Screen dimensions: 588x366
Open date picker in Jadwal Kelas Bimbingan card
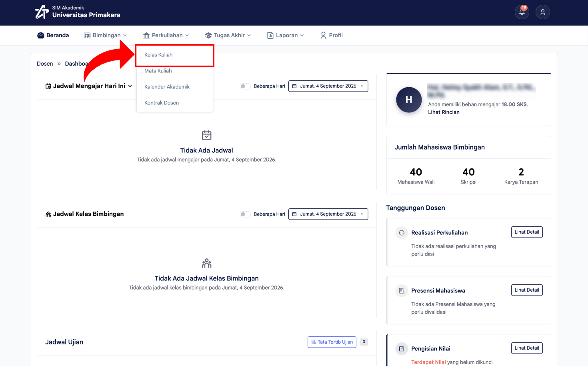pos(328,214)
